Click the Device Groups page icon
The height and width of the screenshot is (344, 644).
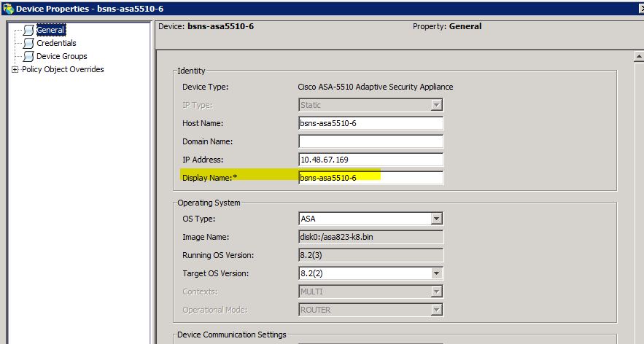[x=28, y=56]
